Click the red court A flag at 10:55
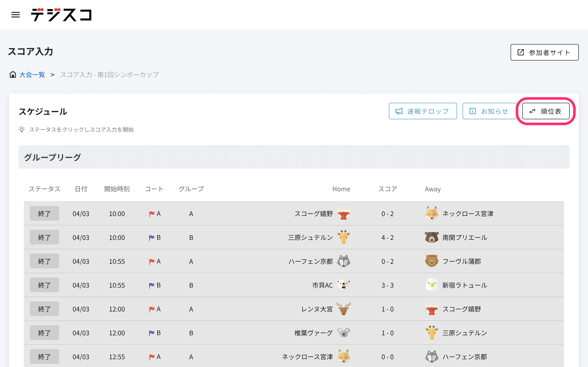Image resolution: width=588 pixels, height=367 pixels. point(152,261)
